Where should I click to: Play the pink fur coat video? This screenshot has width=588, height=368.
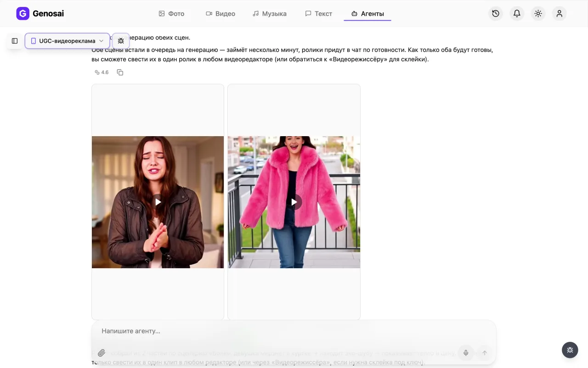pyautogui.click(x=294, y=202)
